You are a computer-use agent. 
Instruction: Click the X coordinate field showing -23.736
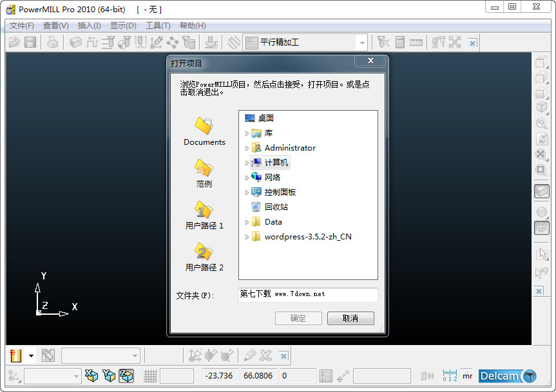[220, 376]
